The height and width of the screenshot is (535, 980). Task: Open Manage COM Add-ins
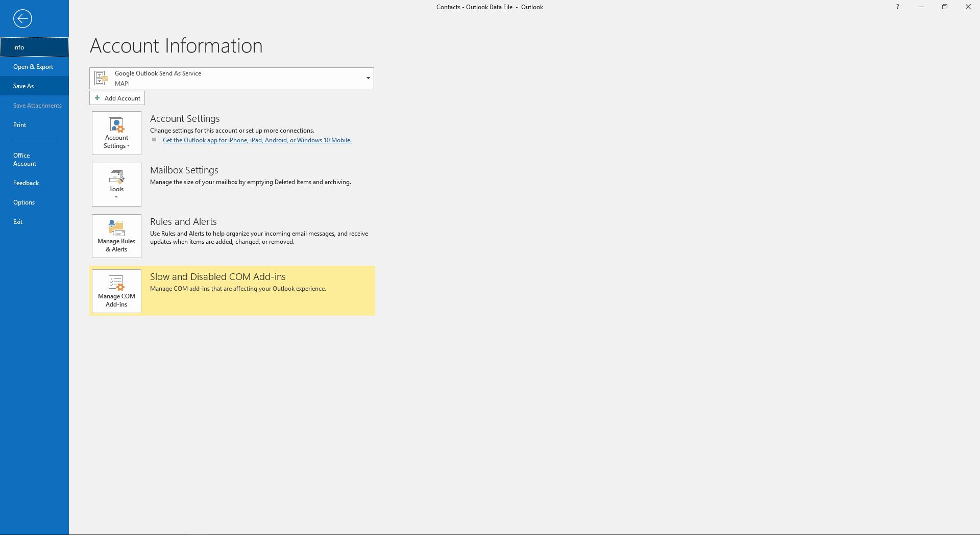coord(116,291)
